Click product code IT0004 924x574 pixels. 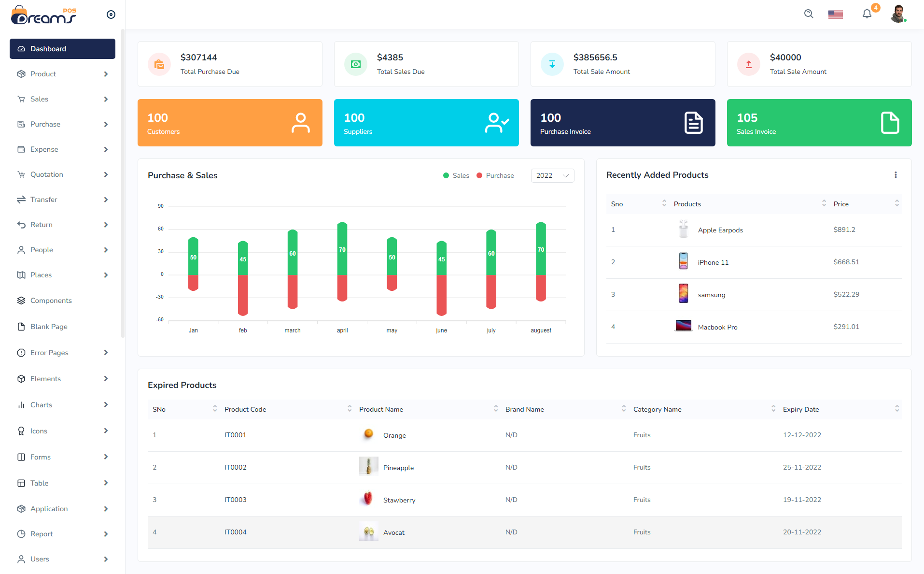pos(235,532)
